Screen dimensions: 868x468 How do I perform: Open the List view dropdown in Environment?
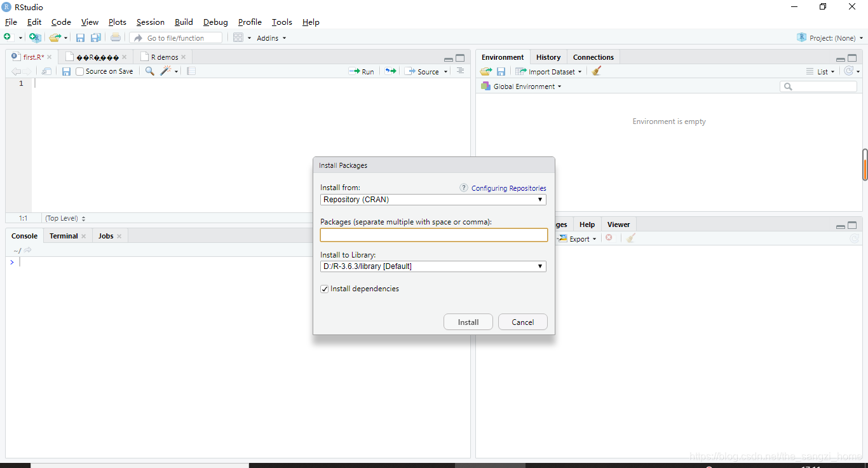(x=820, y=72)
